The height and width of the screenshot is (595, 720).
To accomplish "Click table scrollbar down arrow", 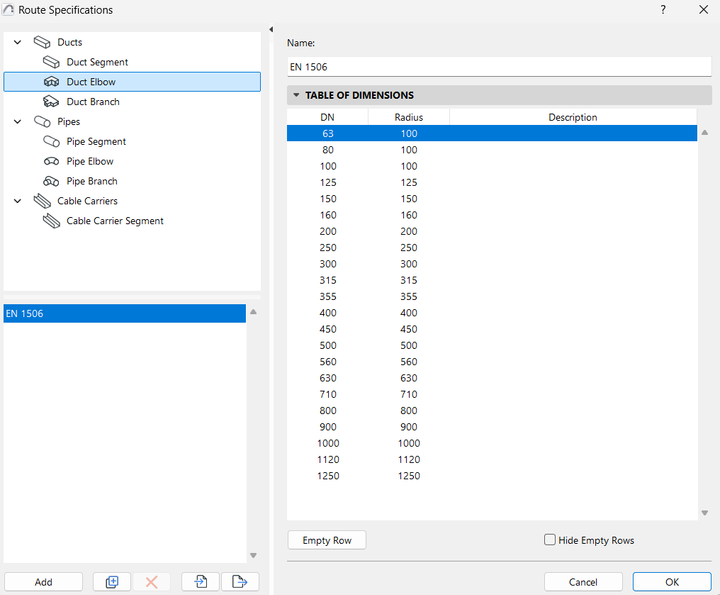I will (x=705, y=513).
